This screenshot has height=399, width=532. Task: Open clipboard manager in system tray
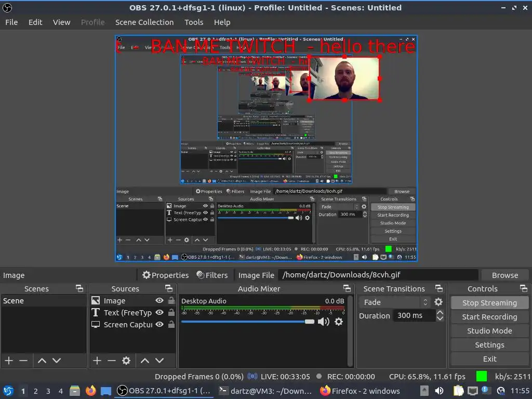[x=458, y=391]
